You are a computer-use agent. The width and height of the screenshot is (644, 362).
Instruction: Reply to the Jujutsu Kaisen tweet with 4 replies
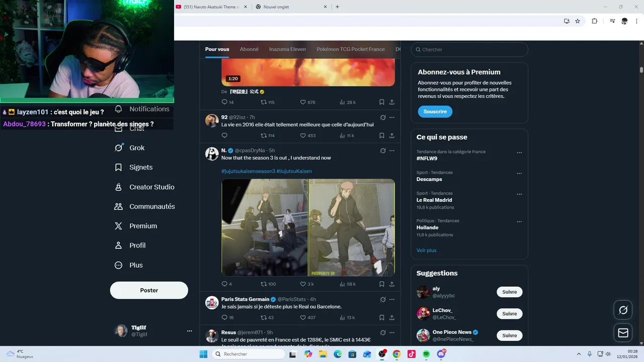pyautogui.click(x=227, y=284)
